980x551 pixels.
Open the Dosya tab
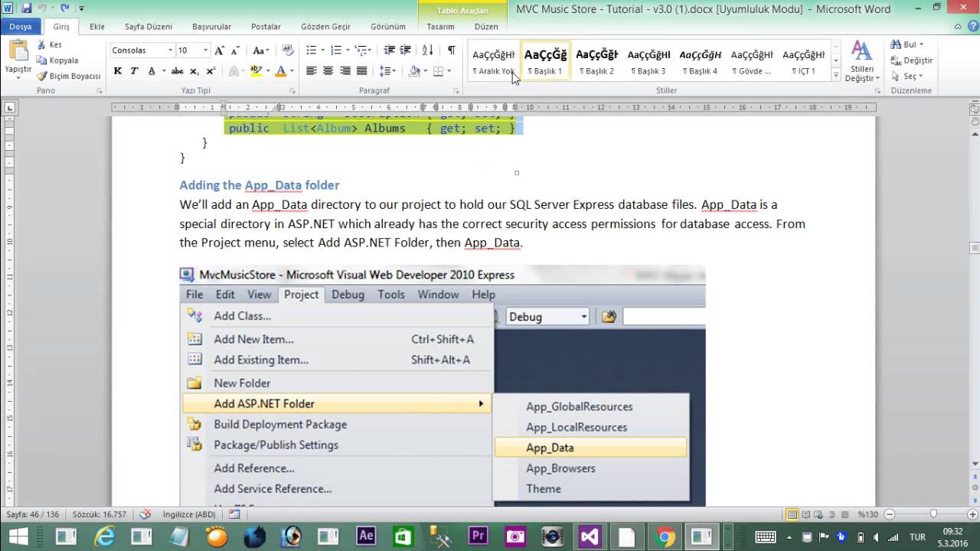21,26
